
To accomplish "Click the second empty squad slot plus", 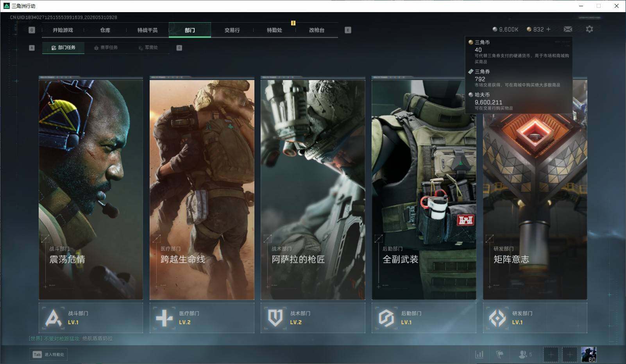I will click(570, 355).
